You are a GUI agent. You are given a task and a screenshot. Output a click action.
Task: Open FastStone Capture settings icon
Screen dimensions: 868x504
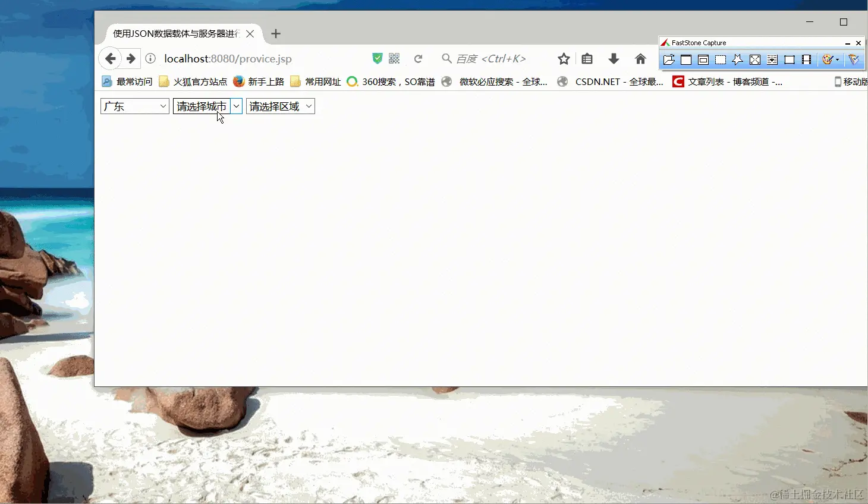point(854,59)
